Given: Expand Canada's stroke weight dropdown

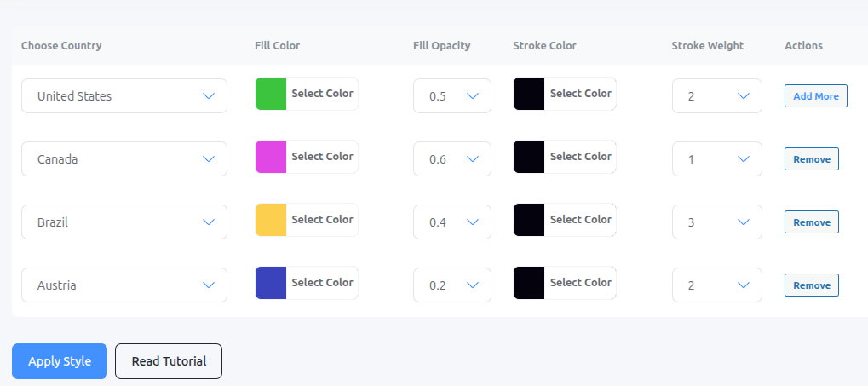Looking at the screenshot, I should coord(718,159).
